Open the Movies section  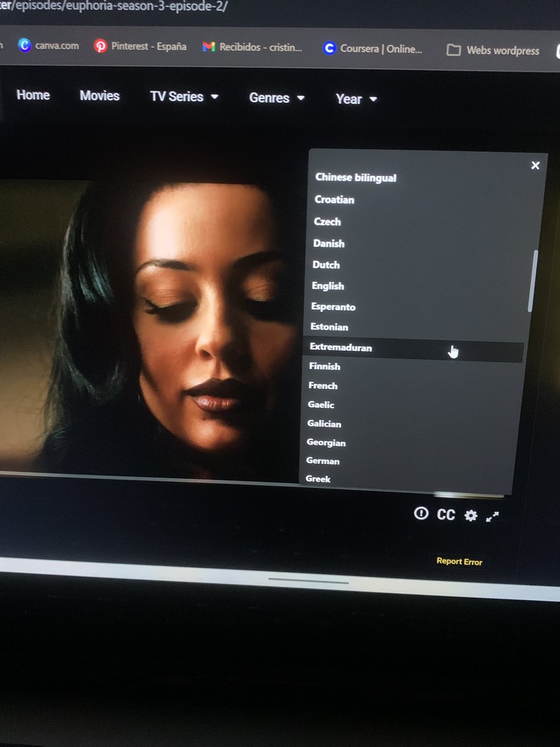[100, 95]
